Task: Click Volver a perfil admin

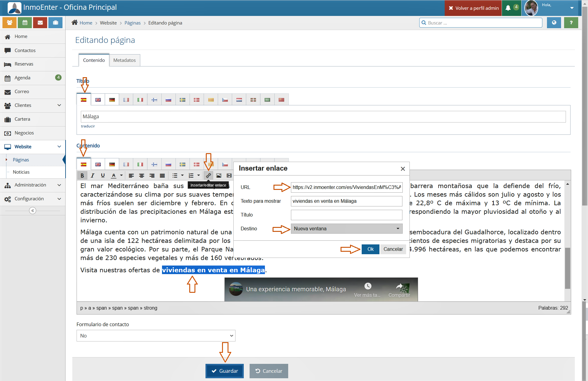Action: (x=473, y=8)
